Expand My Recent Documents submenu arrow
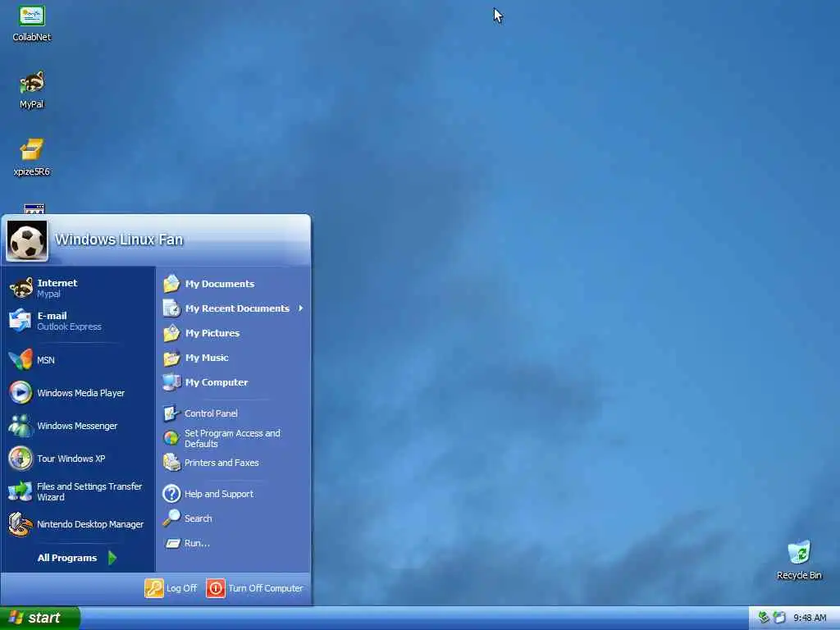Viewport: 840px width, 630px height. pos(301,308)
